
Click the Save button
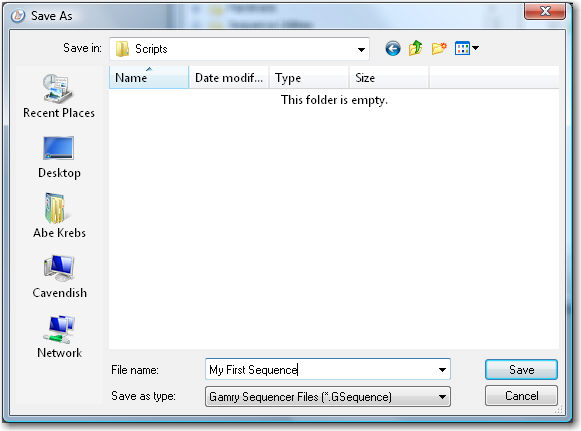pos(521,369)
